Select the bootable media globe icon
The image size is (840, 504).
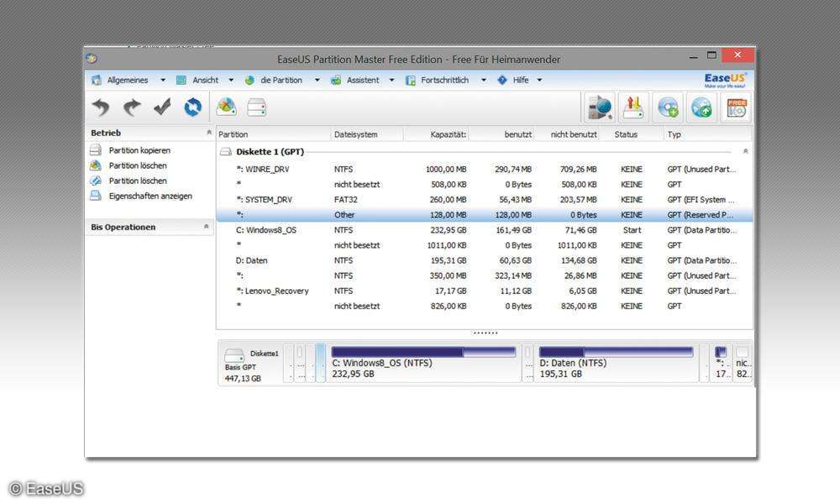pyautogui.click(x=701, y=108)
